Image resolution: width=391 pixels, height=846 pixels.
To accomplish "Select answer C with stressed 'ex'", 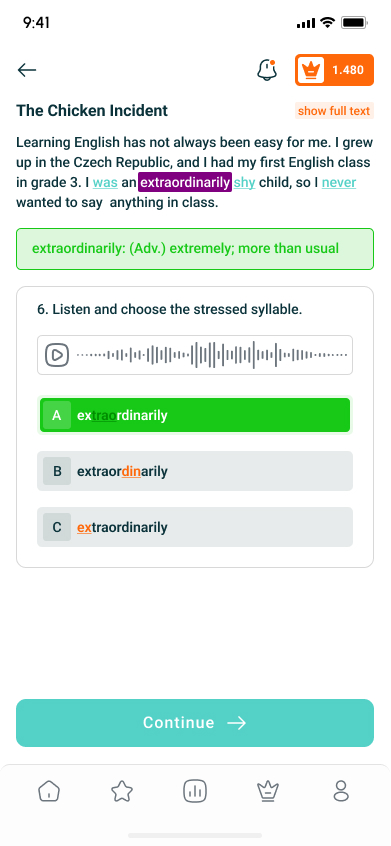I will coord(195,527).
